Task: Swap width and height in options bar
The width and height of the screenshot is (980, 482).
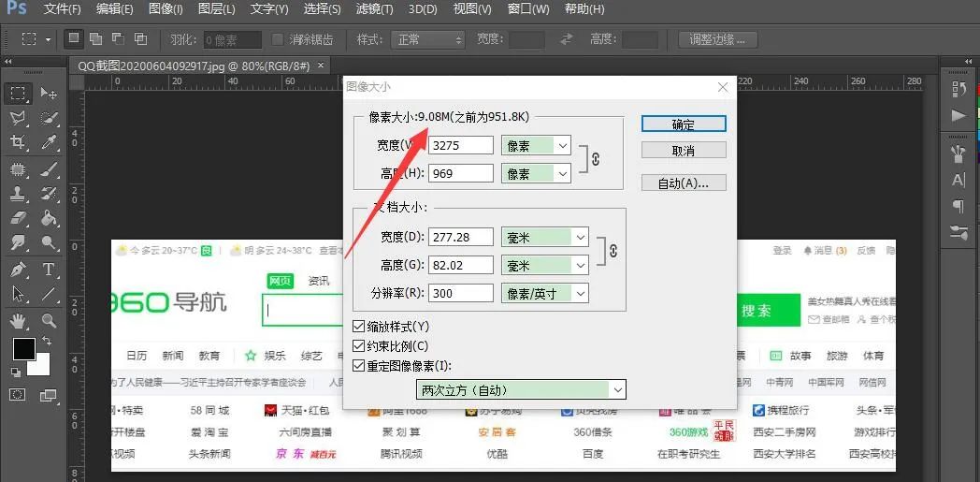Action: [x=567, y=39]
